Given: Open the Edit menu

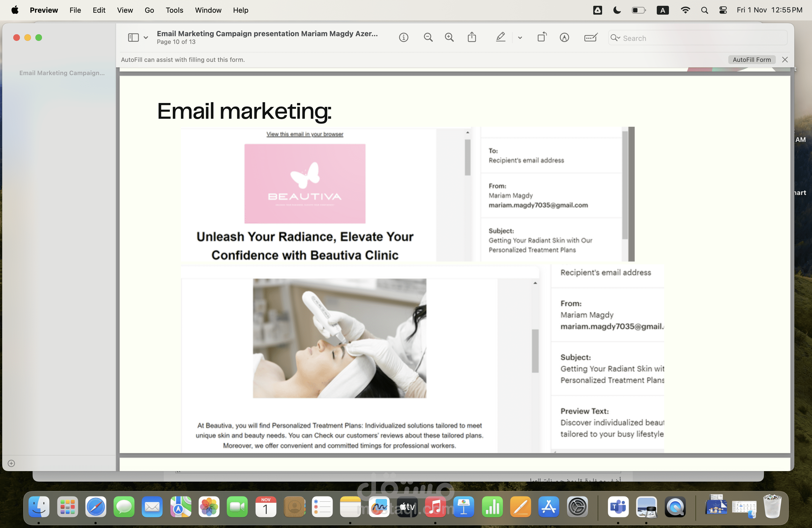Looking at the screenshot, I should point(99,10).
